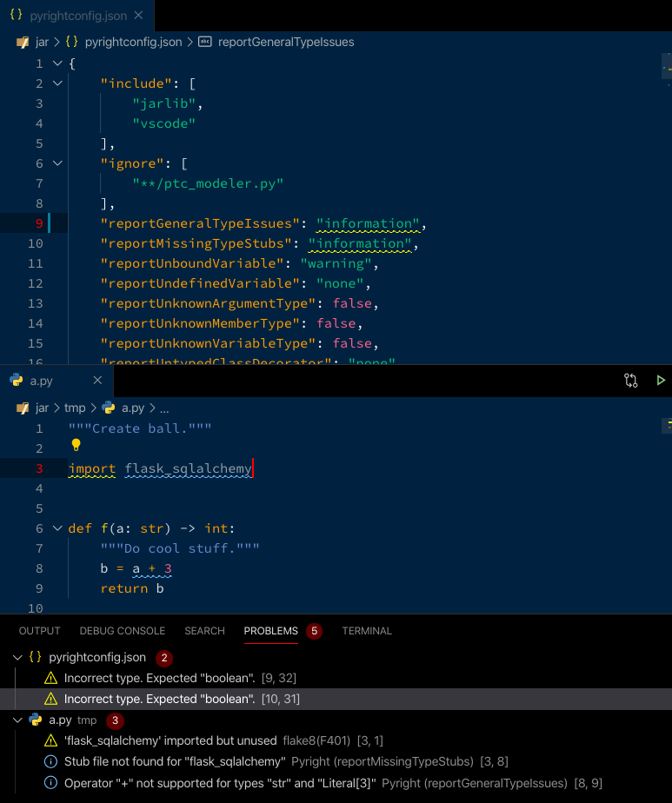672x803 pixels.
Task: Collapse the root object fold at line 1
Action: [57, 63]
